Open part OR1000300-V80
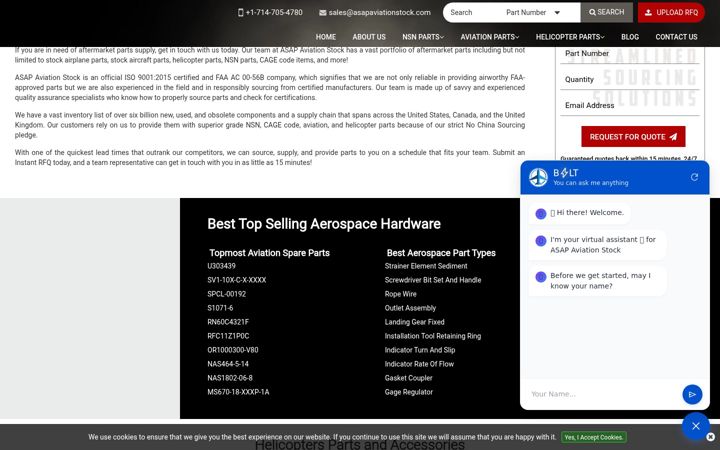The width and height of the screenshot is (720, 450). [x=233, y=350]
